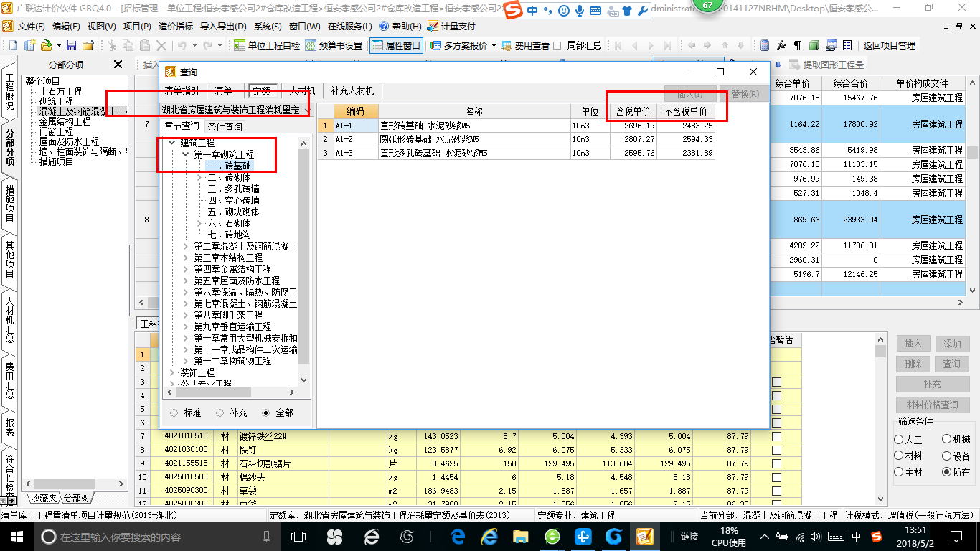Check the 暂估 box in 镀锌铁丝22# row
Screen dimensions: 980x551
[776, 436]
